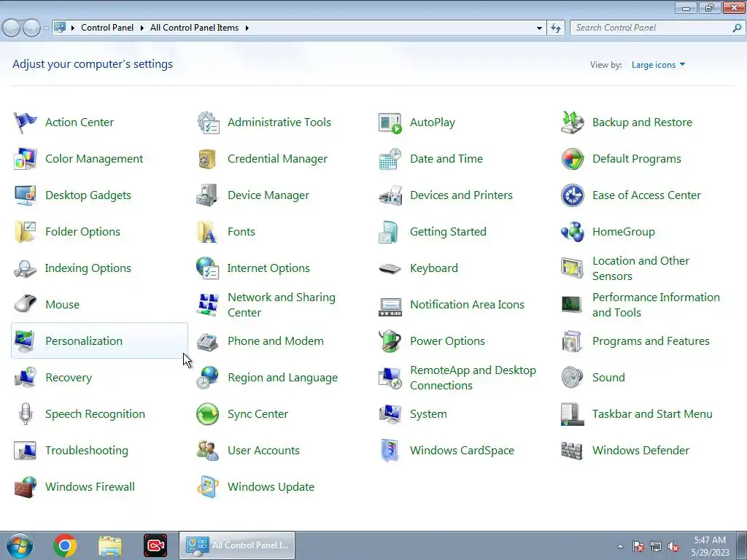Open Troubleshooting link
Image resolution: width=747 pixels, height=560 pixels.
click(87, 451)
